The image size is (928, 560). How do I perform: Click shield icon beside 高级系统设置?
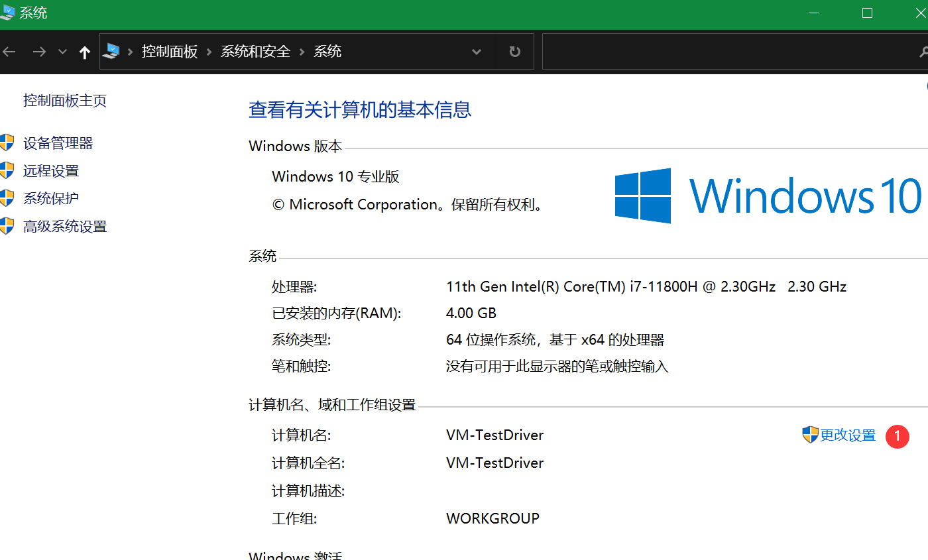click(x=7, y=226)
